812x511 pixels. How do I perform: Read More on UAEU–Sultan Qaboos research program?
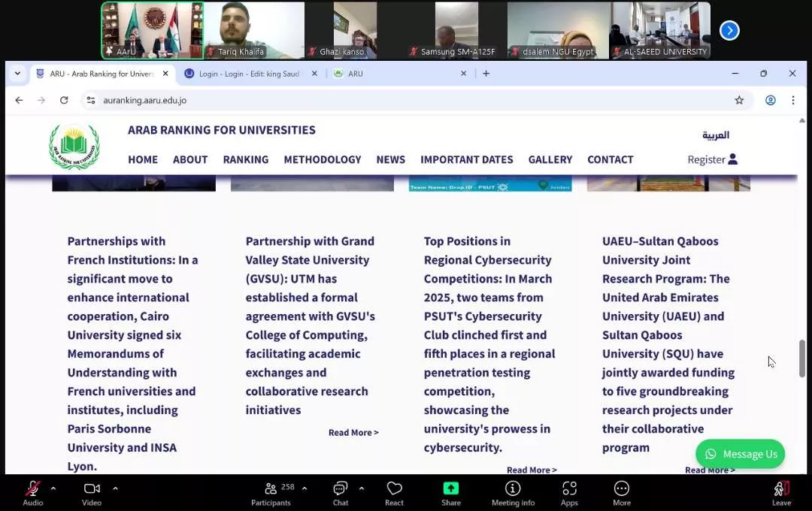tap(710, 470)
